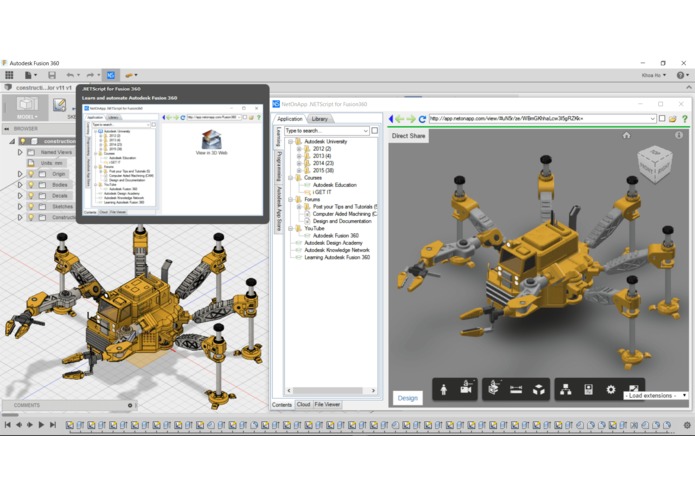
Task: Open the Autodesk Knowledge Network link
Action: tap(336, 250)
